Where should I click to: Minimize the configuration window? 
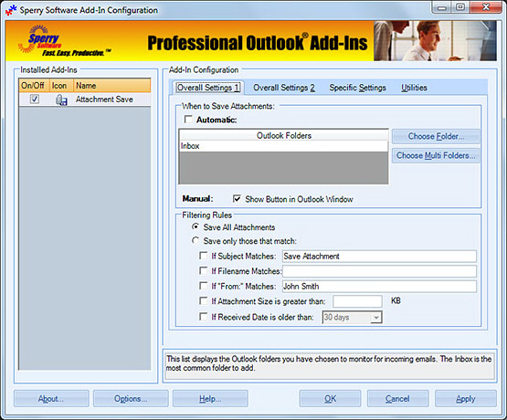pos(442,7)
